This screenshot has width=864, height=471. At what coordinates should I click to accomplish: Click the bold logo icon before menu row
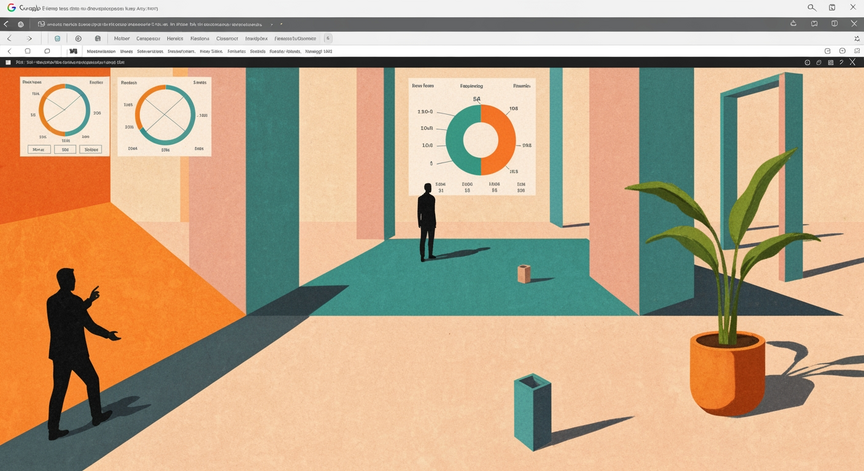click(73, 51)
